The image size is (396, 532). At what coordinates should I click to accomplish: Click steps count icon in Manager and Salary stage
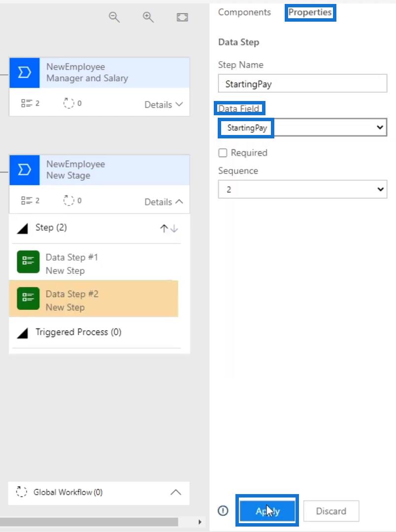(x=27, y=103)
